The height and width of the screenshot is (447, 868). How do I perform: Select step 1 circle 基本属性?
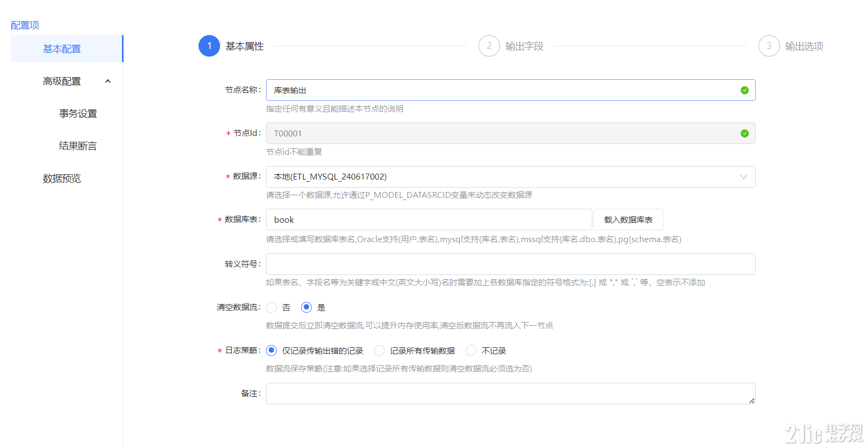pyautogui.click(x=209, y=46)
